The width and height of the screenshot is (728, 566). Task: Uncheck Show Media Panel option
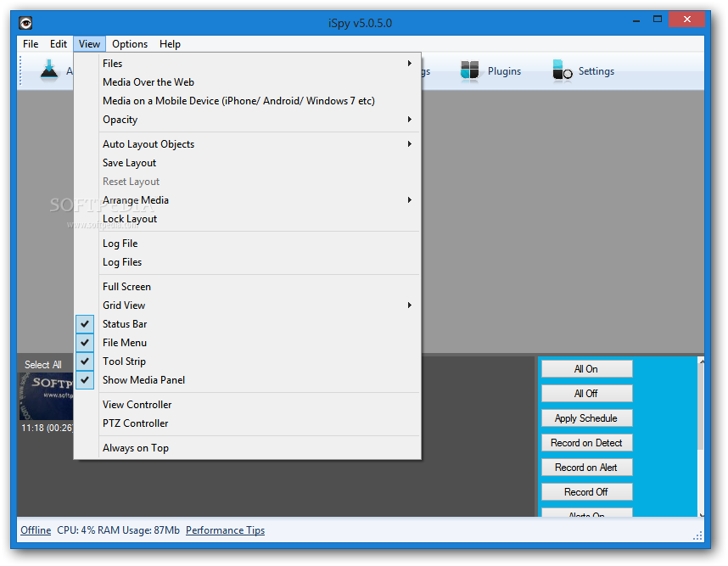[x=85, y=380]
